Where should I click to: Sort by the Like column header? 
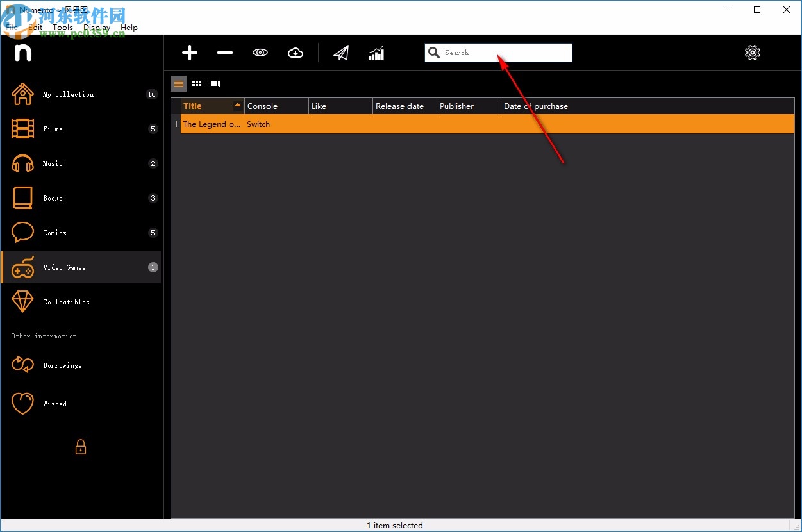(x=340, y=106)
